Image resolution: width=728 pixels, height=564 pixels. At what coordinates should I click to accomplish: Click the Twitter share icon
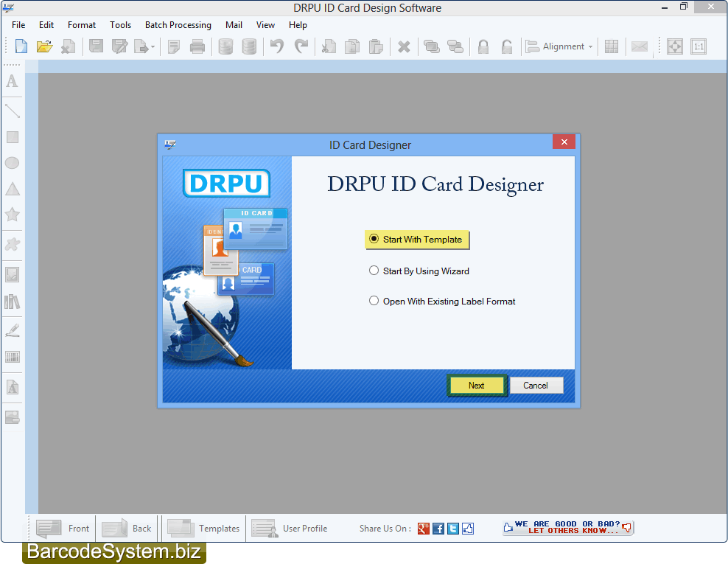(453, 528)
